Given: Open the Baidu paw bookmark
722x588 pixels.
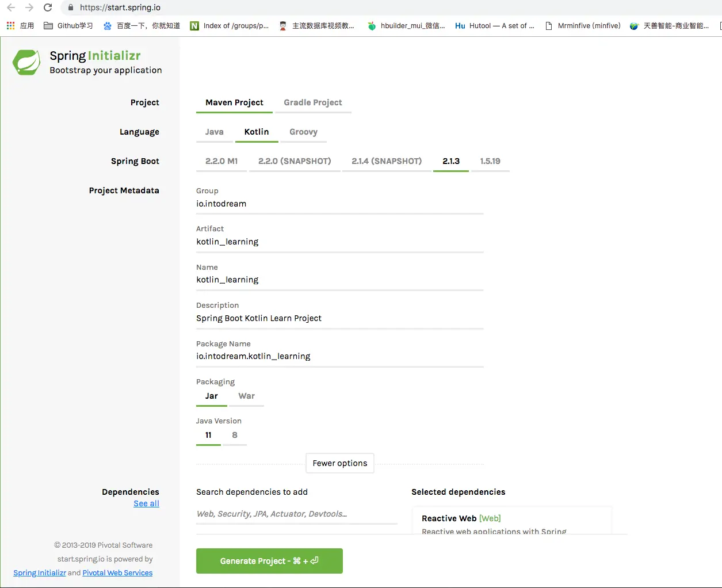Looking at the screenshot, I should tap(142, 26).
